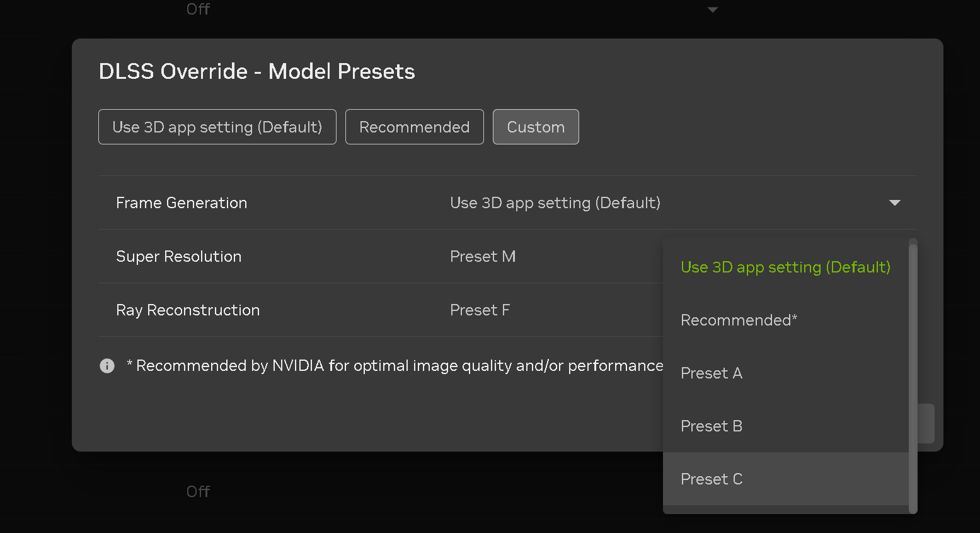Click the DLSS Override - Model Presets title

257,71
